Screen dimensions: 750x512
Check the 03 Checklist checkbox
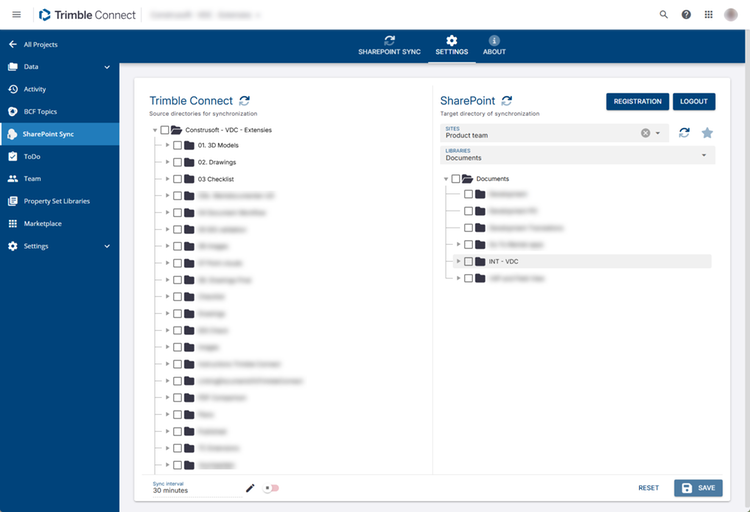(x=177, y=179)
